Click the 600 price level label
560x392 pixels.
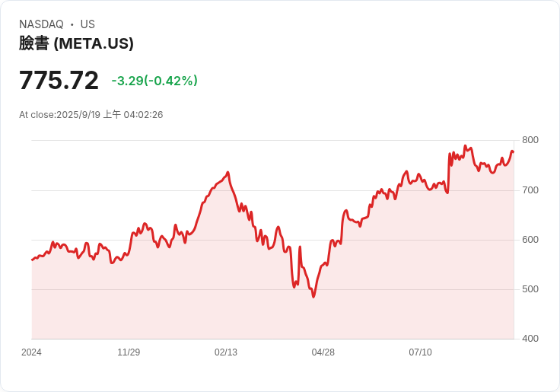coord(530,240)
